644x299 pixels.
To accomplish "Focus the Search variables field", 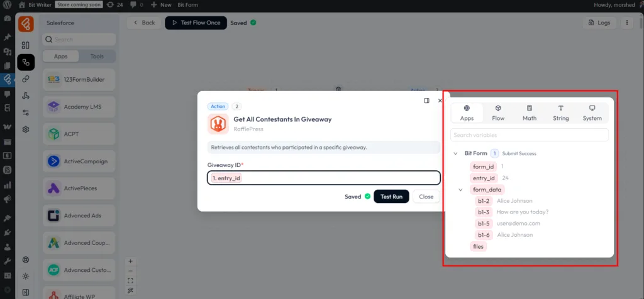I will coord(530,135).
